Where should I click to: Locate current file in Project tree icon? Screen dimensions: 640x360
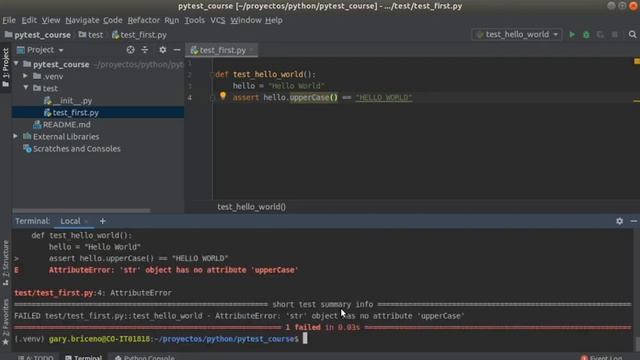point(130,50)
